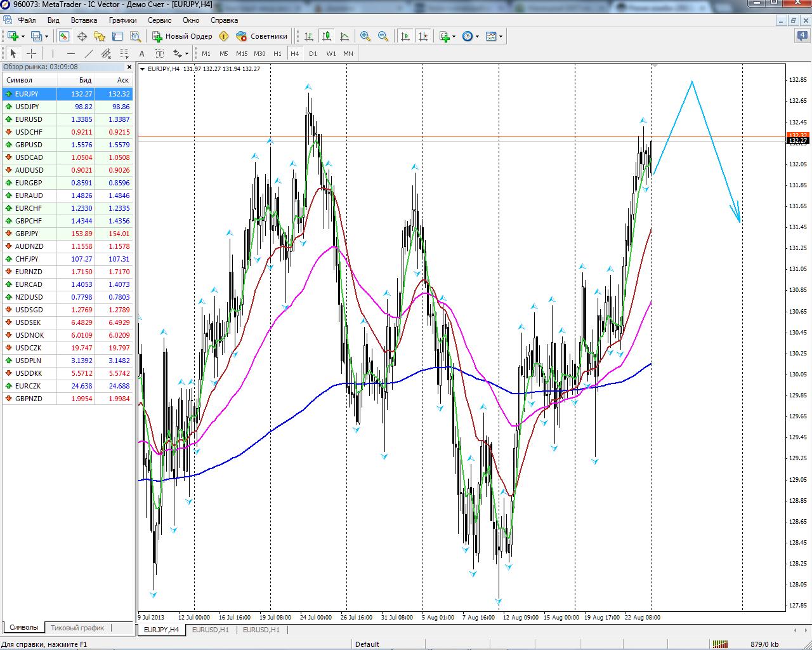Viewport: 812px width, 650px height.
Task: Open the Fibonacci retracement tool
Action: 124,54
